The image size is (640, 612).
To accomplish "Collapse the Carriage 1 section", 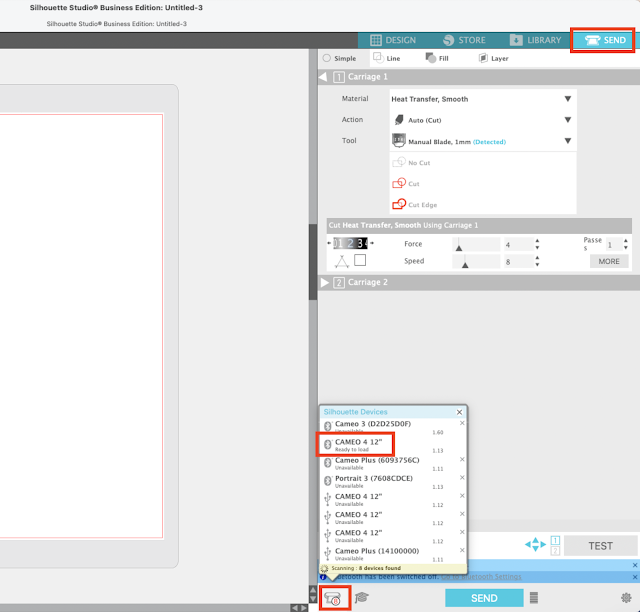I will pos(323,77).
